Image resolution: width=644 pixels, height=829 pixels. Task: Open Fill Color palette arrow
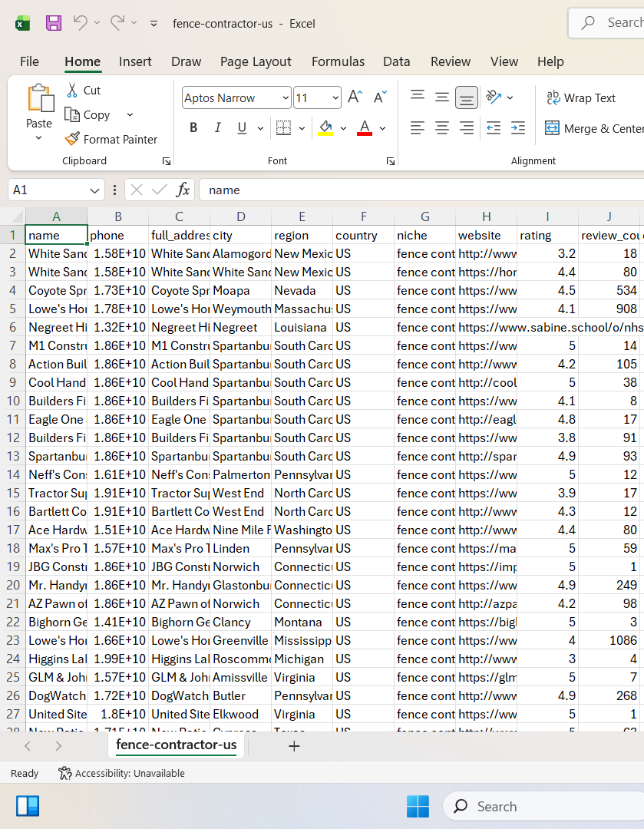click(x=343, y=128)
